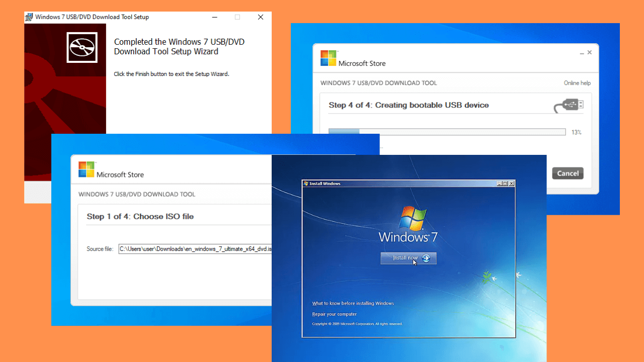Click the installer icon in Setup wizard title bar
The image size is (644, 362).
coord(29,17)
